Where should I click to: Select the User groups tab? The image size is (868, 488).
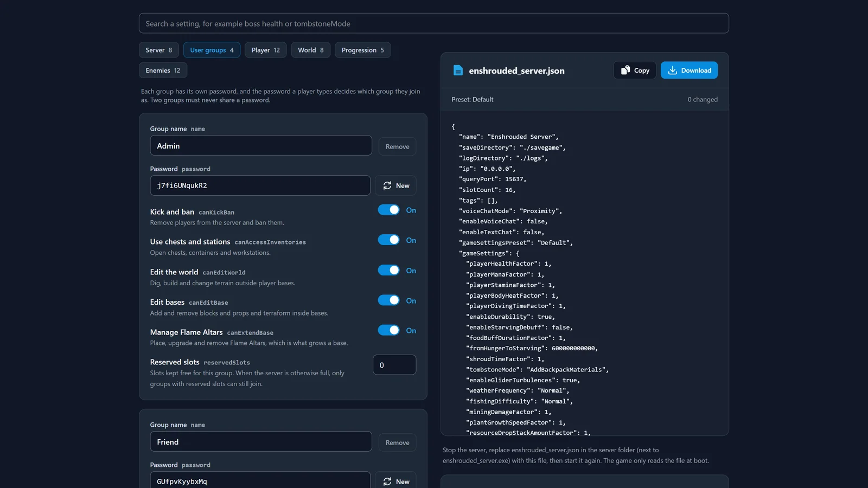[212, 50]
